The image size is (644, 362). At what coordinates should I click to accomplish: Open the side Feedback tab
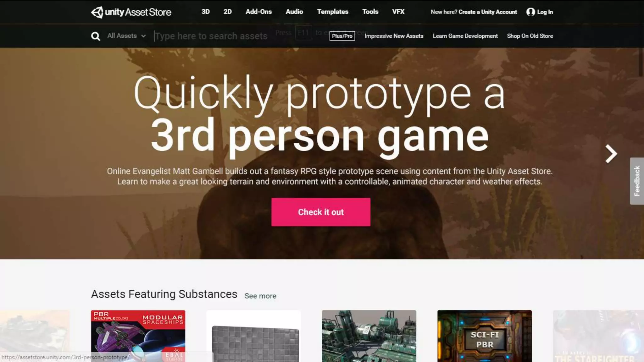[x=637, y=181]
